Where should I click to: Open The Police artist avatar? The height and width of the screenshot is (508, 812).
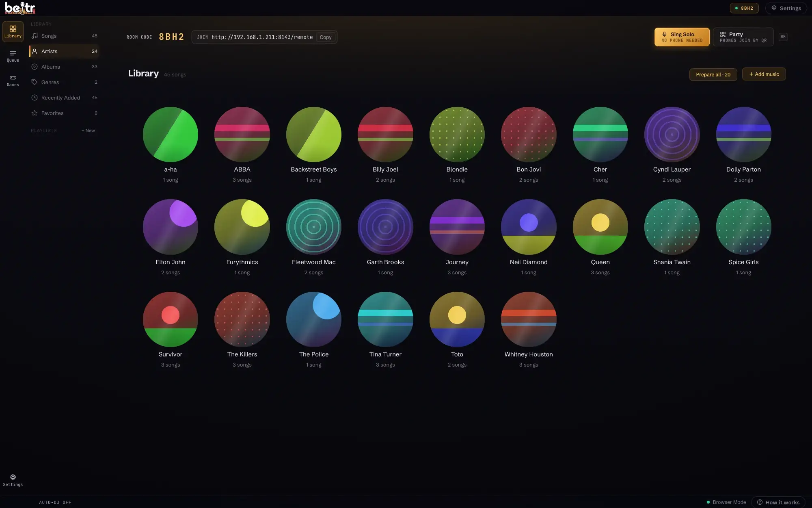(314, 319)
